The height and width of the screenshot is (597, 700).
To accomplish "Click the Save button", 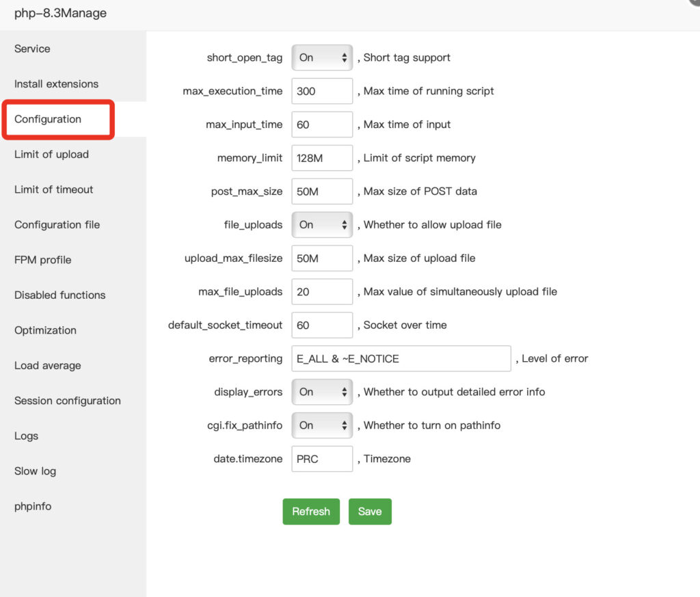I will pyautogui.click(x=370, y=512).
